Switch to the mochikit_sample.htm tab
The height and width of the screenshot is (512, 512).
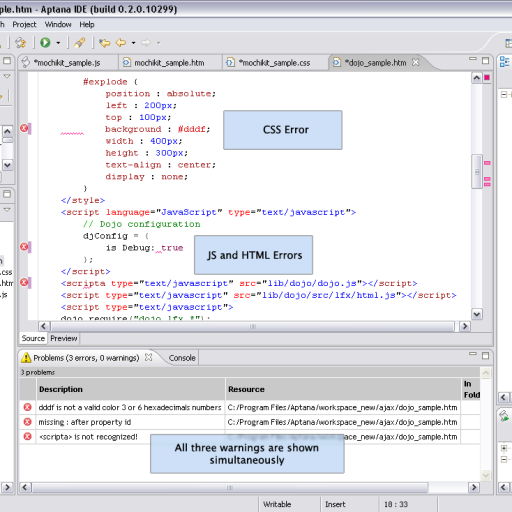point(169,63)
